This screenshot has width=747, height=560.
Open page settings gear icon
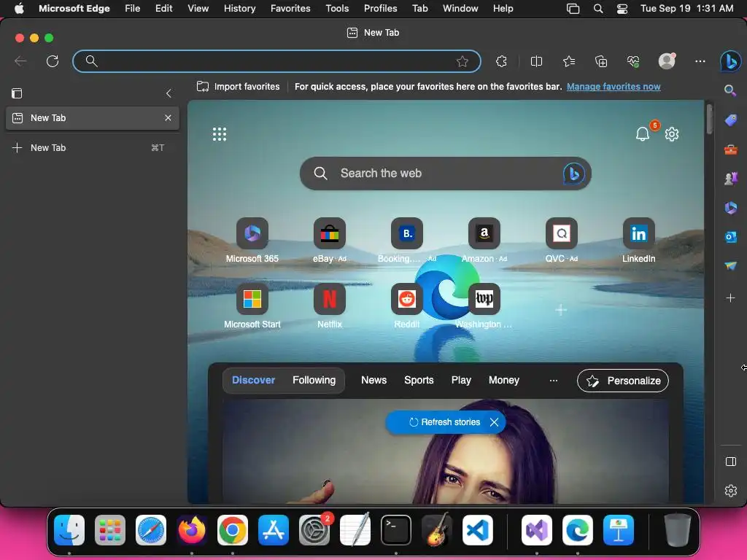click(x=672, y=134)
